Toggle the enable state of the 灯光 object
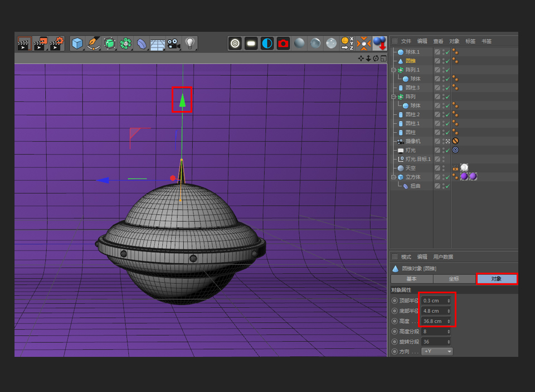The width and height of the screenshot is (535, 392). (x=448, y=150)
